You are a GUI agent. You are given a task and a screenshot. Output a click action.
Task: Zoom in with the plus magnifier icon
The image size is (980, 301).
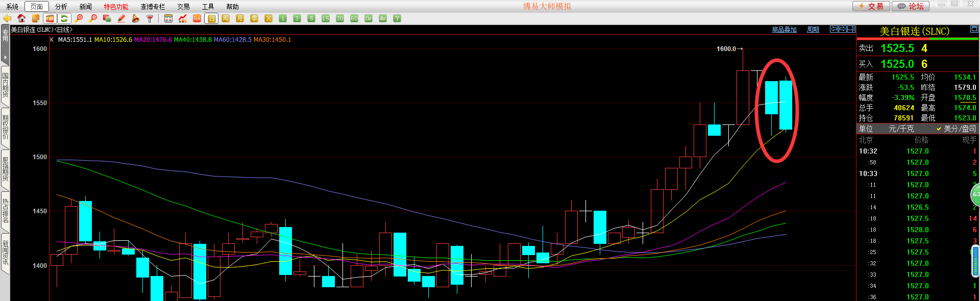[x=79, y=18]
